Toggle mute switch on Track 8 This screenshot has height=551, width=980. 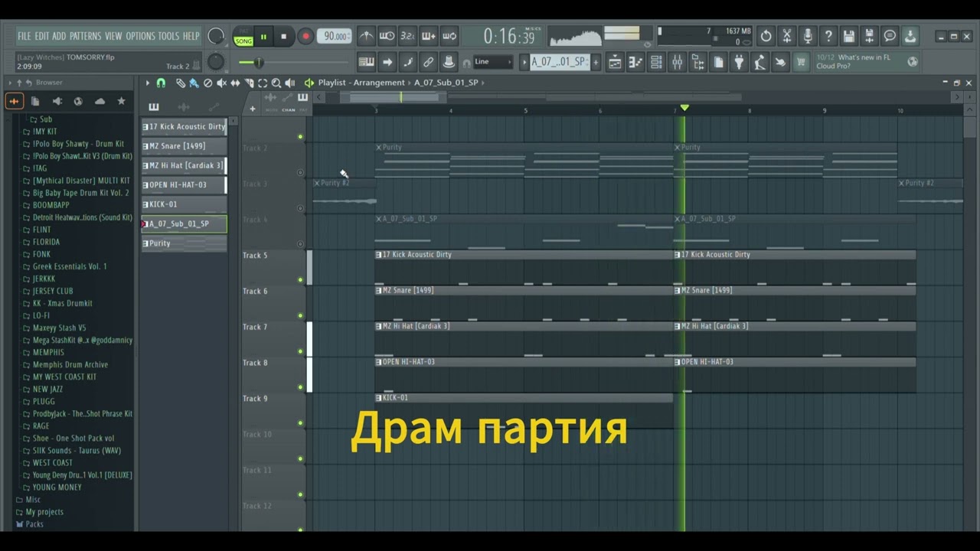(x=300, y=387)
